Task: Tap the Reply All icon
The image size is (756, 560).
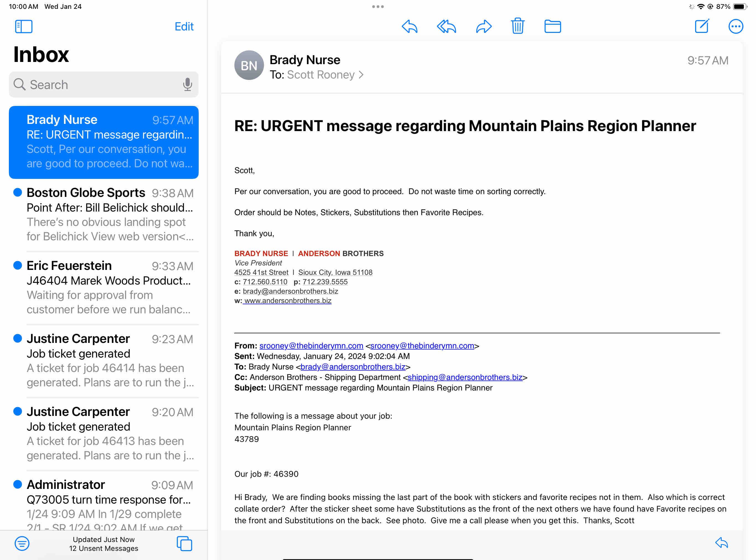Action: tap(446, 27)
